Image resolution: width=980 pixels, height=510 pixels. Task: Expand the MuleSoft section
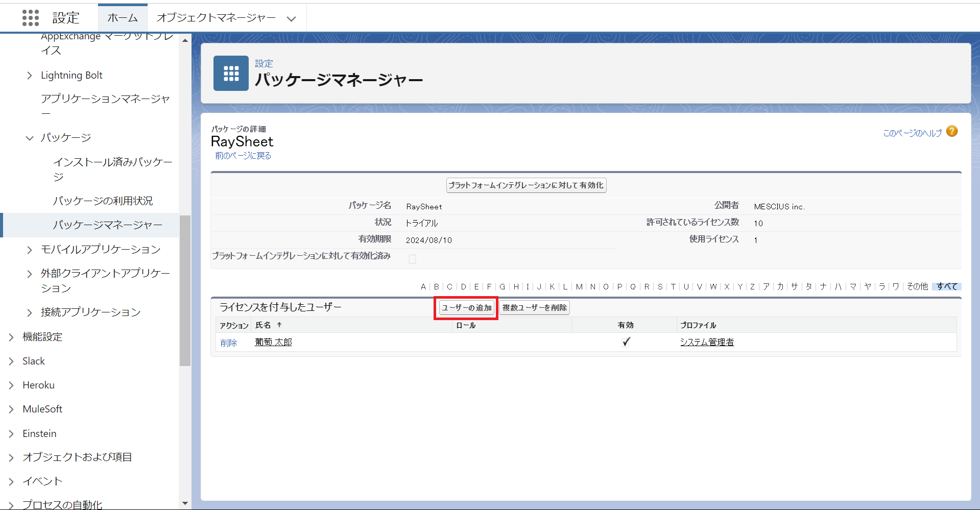[11, 409]
